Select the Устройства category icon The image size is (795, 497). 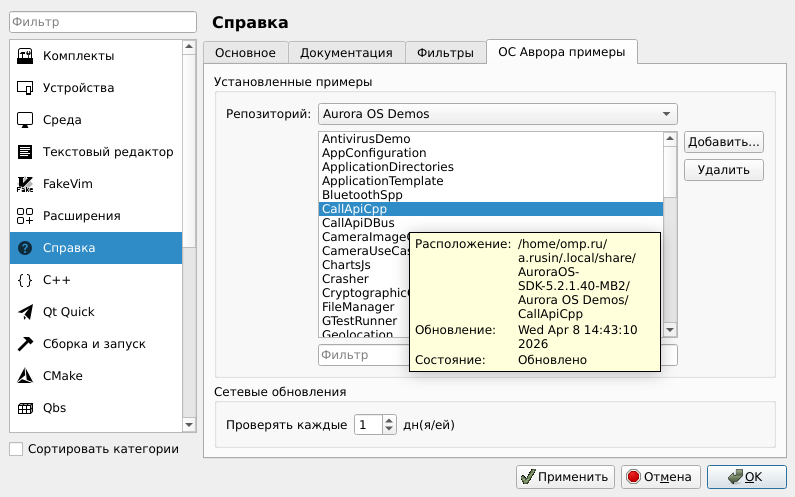click(25, 88)
